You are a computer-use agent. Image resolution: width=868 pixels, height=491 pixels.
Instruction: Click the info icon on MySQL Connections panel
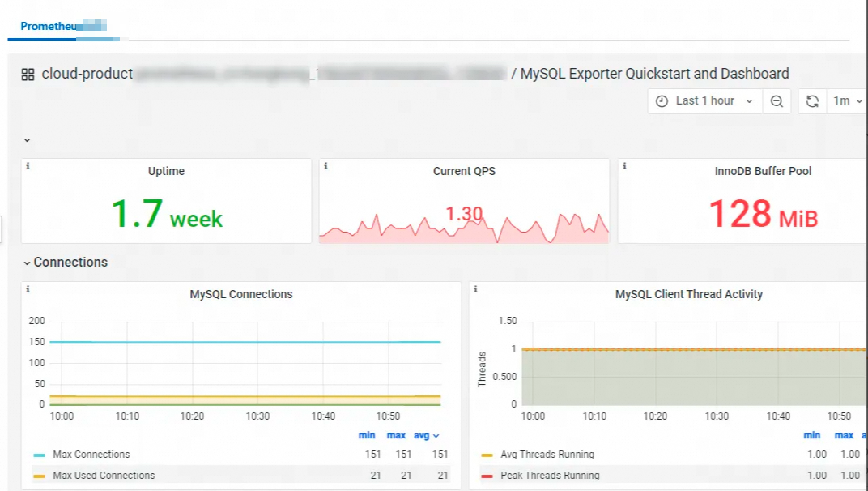point(28,288)
